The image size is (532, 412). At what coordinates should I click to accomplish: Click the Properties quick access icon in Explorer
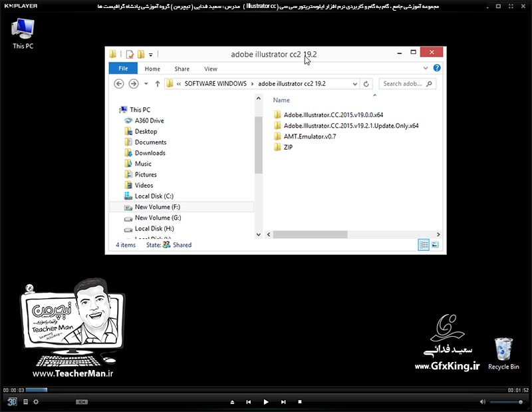click(x=130, y=54)
